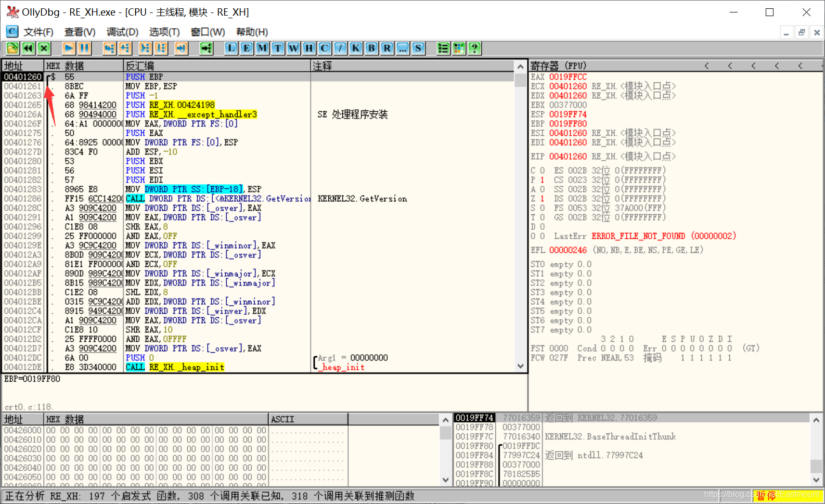The width and height of the screenshot is (825, 504).
Task: Run the program with the Play icon
Action: click(69, 48)
